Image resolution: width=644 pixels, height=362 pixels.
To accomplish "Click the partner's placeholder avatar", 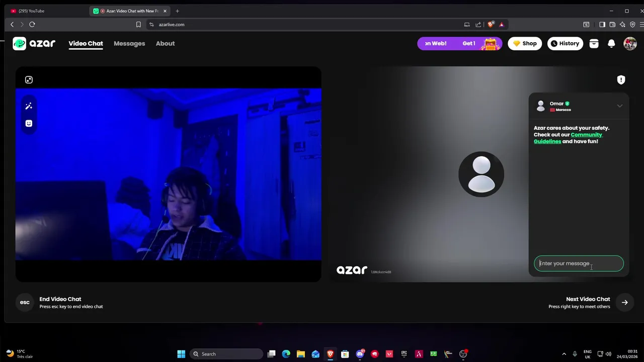I will [x=481, y=174].
